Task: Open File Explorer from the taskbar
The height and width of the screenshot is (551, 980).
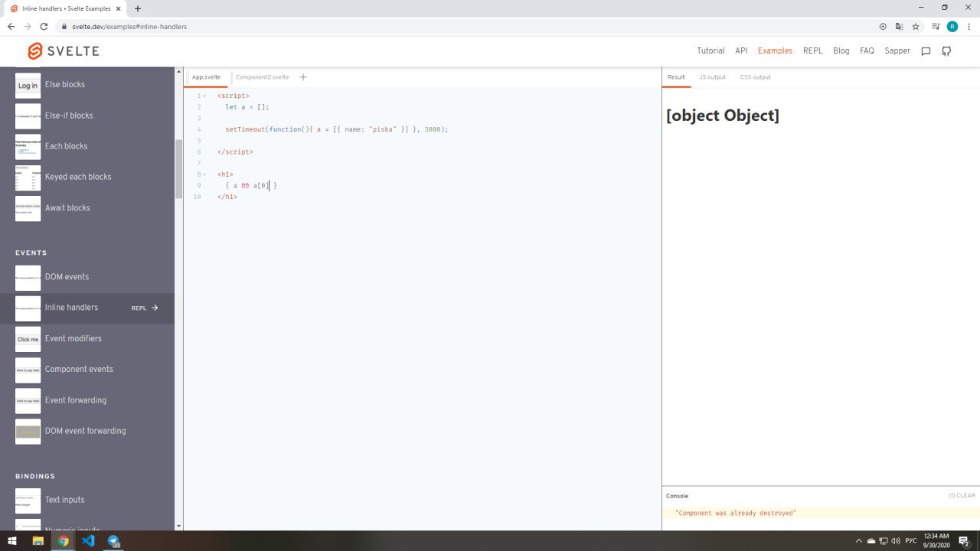Action: (38, 541)
